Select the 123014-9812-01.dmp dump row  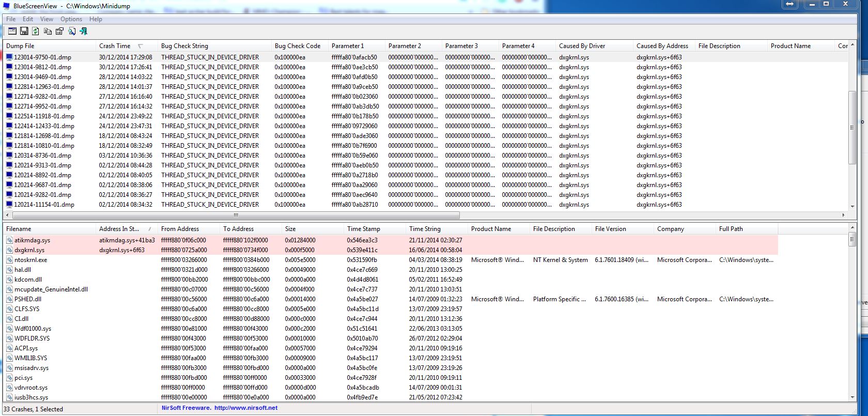[x=426, y=67]
